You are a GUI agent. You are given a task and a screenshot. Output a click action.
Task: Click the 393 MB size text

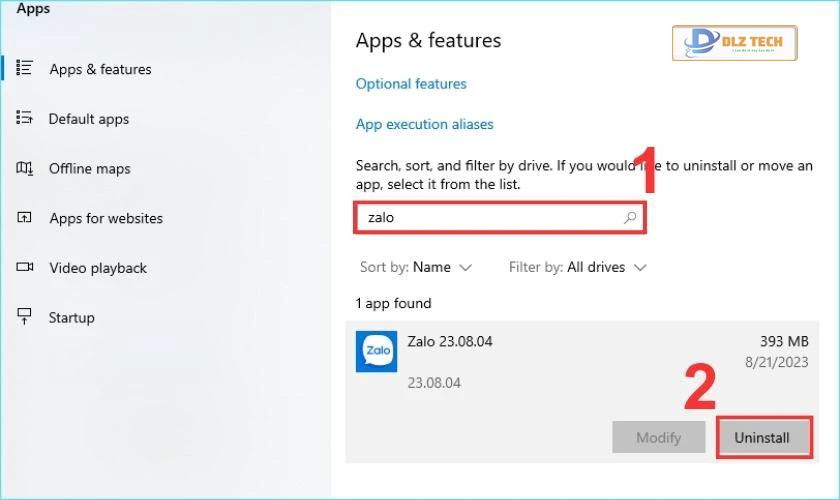click(784, 341)
